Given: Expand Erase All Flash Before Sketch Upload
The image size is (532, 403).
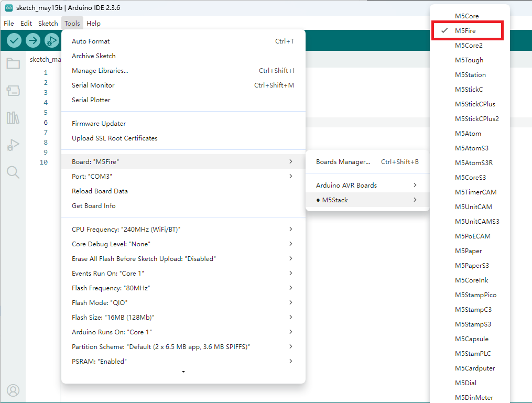Looking at the screenshot, I should [183, 259].
